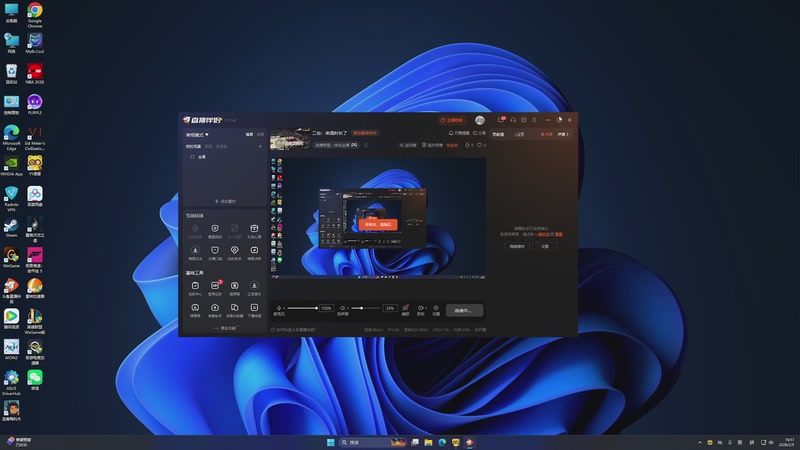
Task: Open the NVIDIA App desktop icon
Action: tap(11, 166)
